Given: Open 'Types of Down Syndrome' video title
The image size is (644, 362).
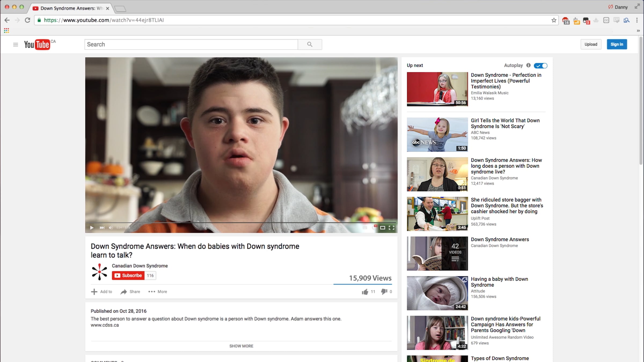Looking at the screenshot, I should (x=500, y=358).
